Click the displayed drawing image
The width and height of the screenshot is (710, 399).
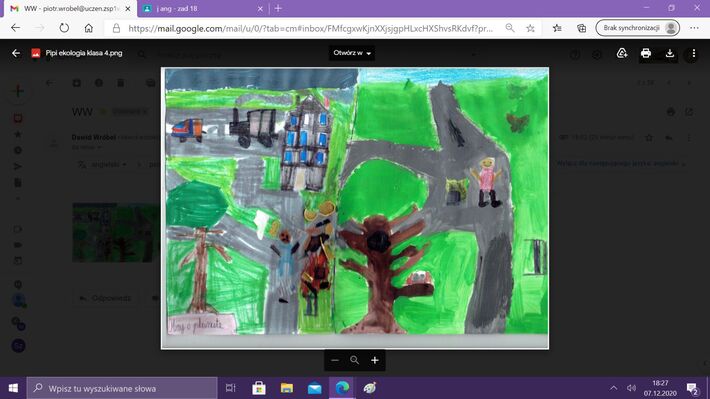[355, 208]
